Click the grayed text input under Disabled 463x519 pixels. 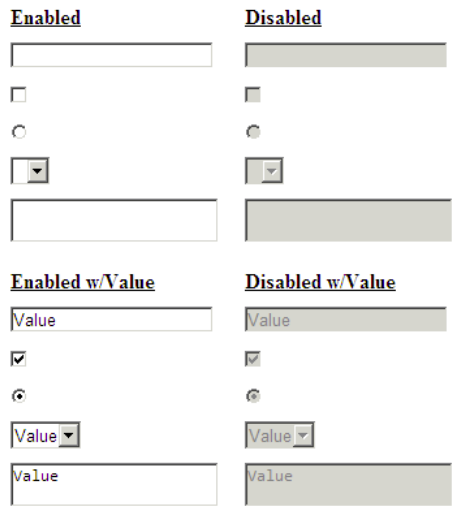(x=346, y=55)
